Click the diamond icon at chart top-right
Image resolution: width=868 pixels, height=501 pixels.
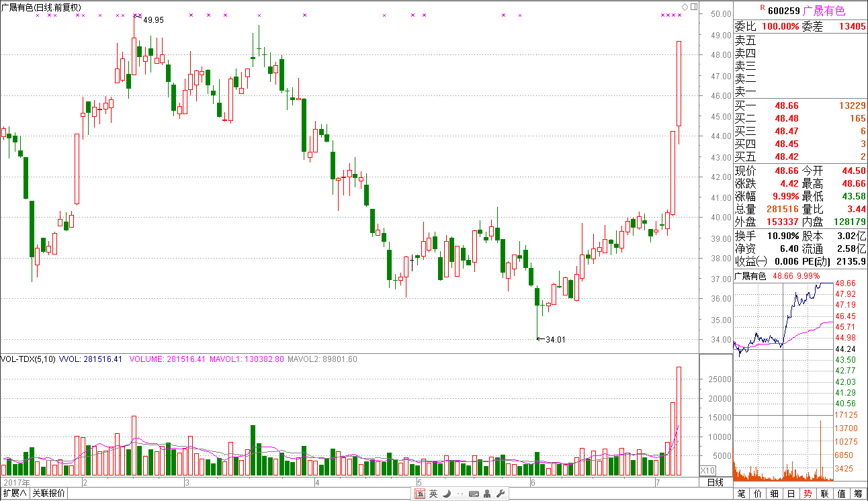685,7
